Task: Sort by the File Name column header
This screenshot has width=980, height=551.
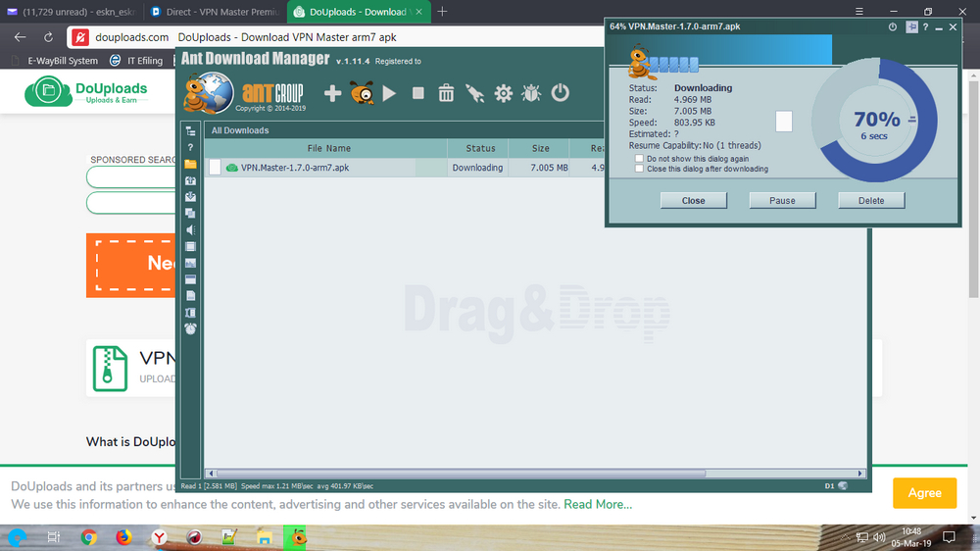Action: [x=328, y=148]
